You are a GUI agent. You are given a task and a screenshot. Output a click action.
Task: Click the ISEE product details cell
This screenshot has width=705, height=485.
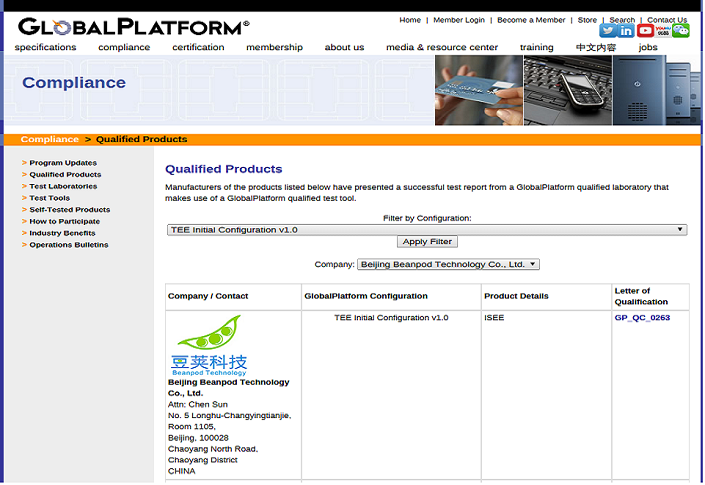tap(546, 395)
